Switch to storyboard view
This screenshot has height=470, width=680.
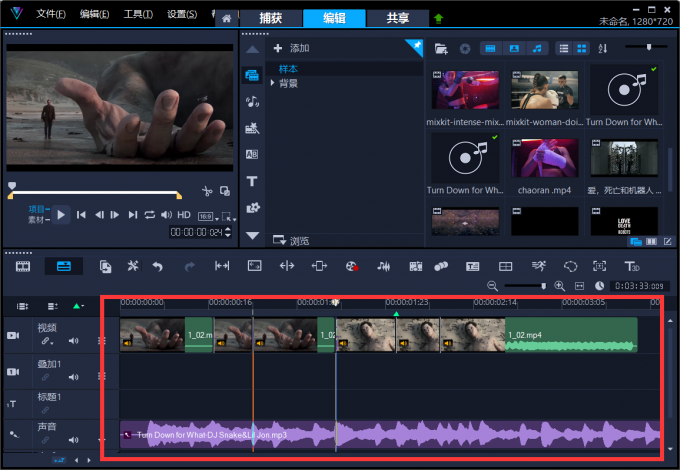23,266
